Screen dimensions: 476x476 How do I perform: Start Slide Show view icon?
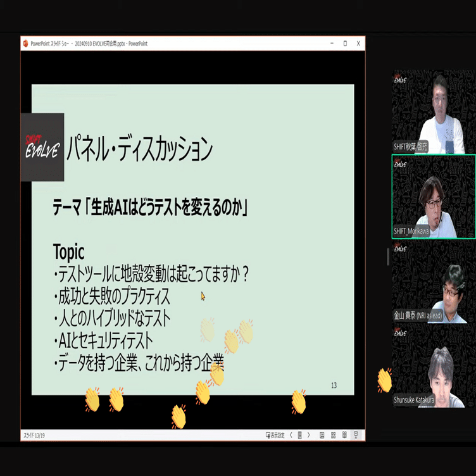click(356, 435)
